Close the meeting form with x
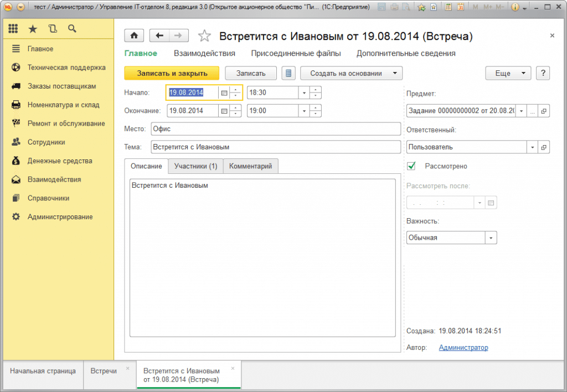The width and height of the screenshot is (567, 392). click(552, 35)
